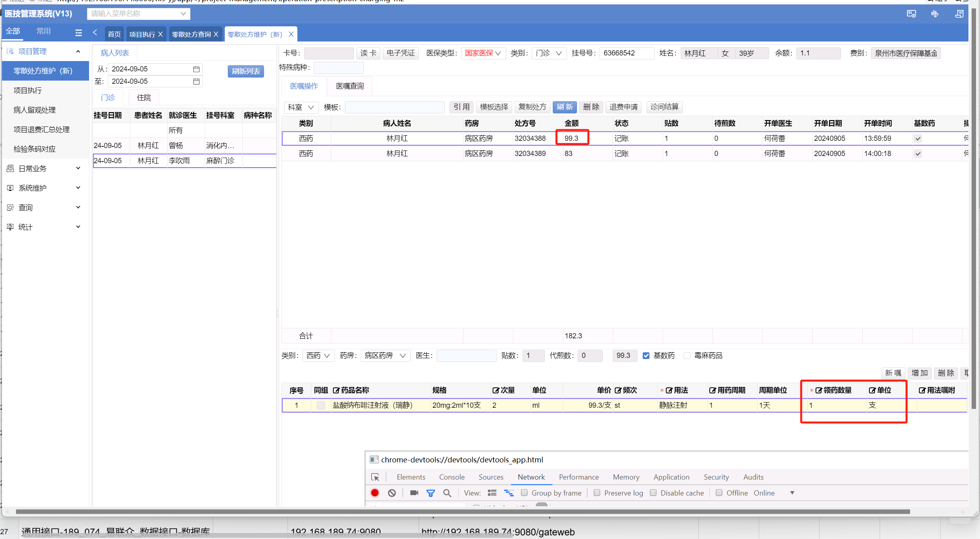
Task: Click the DevTools inspect element picker icon
Action: click(375, 477)
